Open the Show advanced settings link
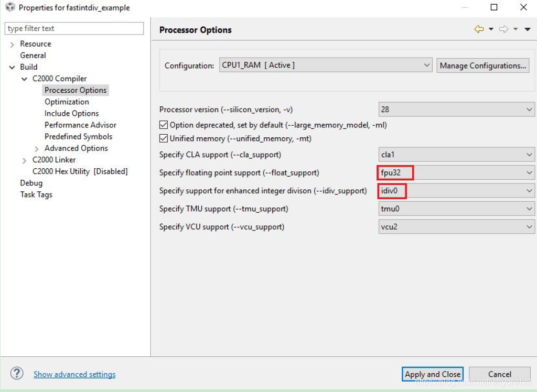 tap(74, 374)
